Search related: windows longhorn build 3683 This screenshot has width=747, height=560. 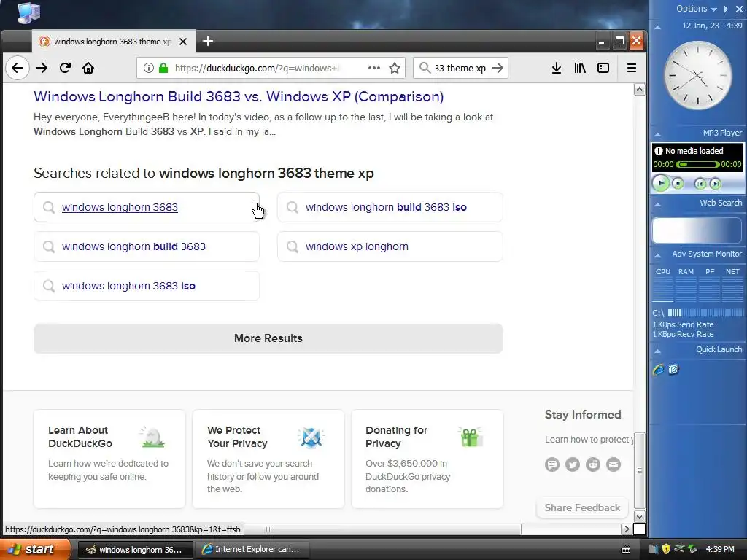pyautogui.click(x=147, y=246)
